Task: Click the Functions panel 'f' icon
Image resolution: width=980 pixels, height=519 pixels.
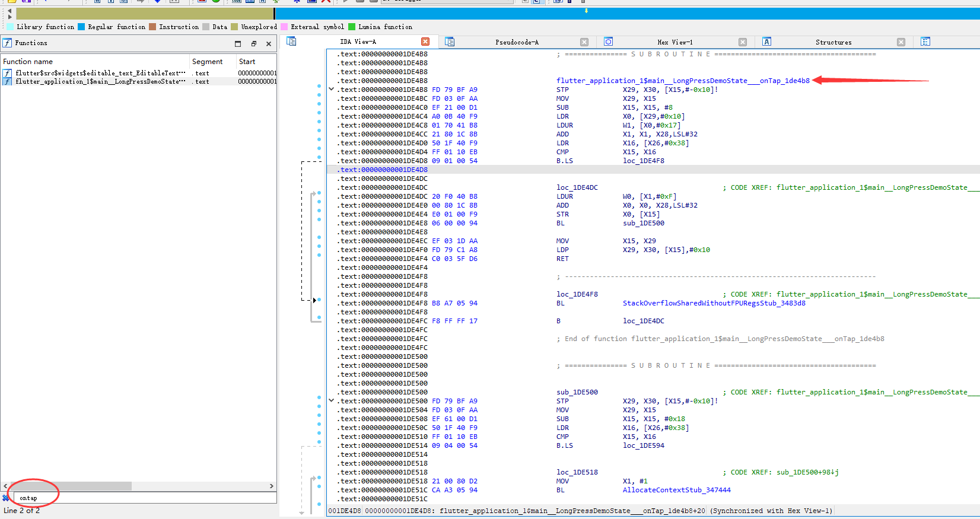Action: pos(7,43)
